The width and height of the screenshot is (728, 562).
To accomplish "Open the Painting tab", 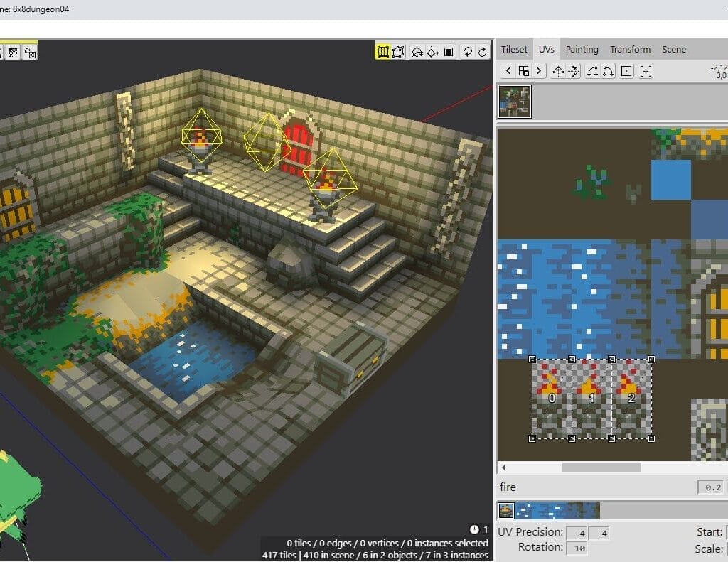I will point(582,49).
